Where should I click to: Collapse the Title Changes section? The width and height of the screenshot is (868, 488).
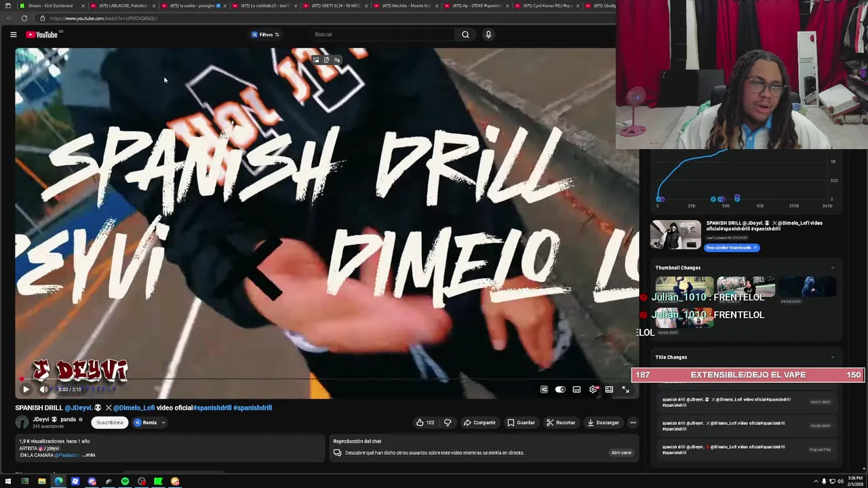click(x=833, y=357)
